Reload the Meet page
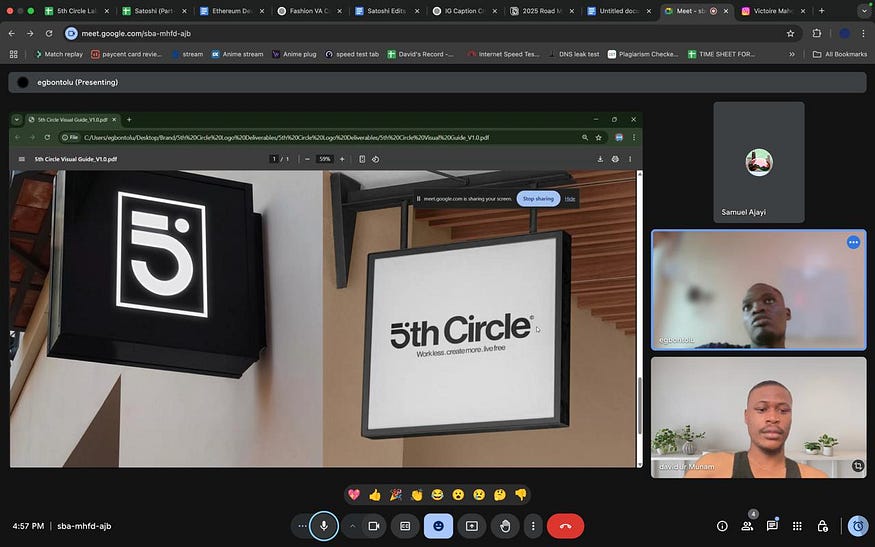 49,33
